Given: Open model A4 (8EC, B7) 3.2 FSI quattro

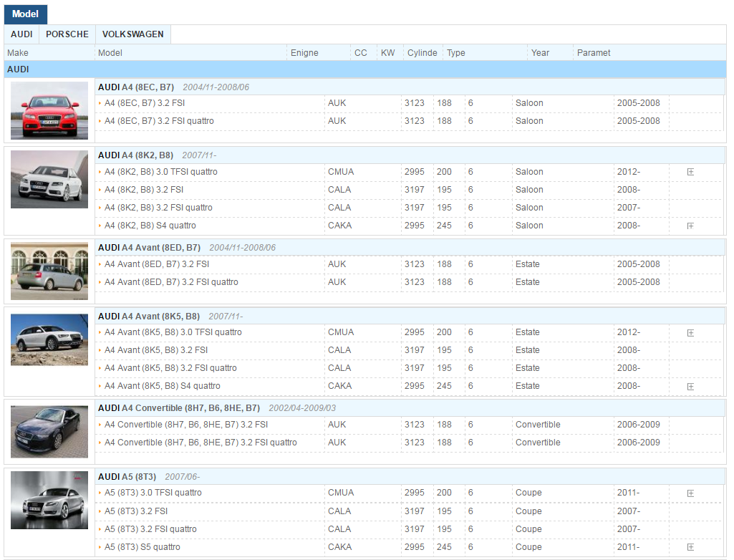Looking at the screenshot, I should click(159, 121).
